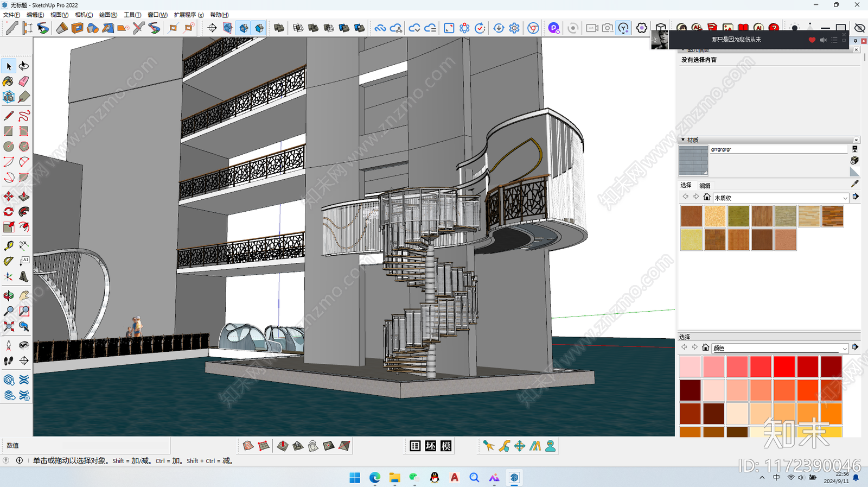
Task: Click the Windows Start button
Action: click(x=355, y=478)
